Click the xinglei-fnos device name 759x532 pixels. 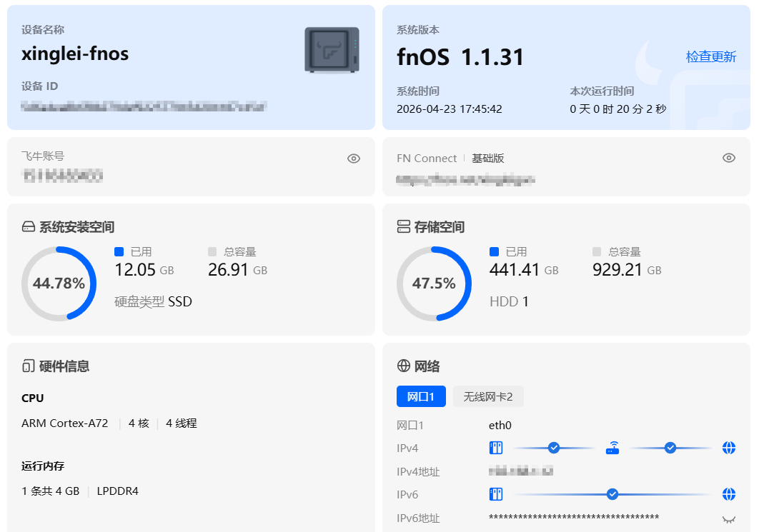[75, 54]
